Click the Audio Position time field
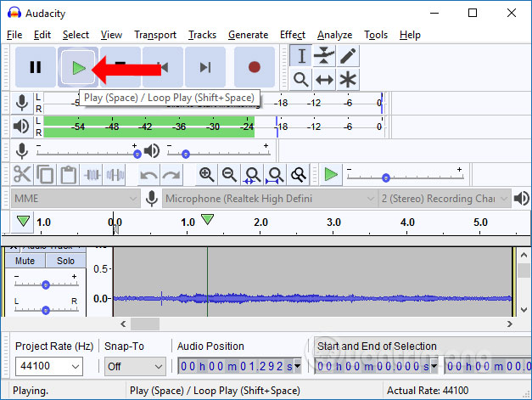 point(239,367)
